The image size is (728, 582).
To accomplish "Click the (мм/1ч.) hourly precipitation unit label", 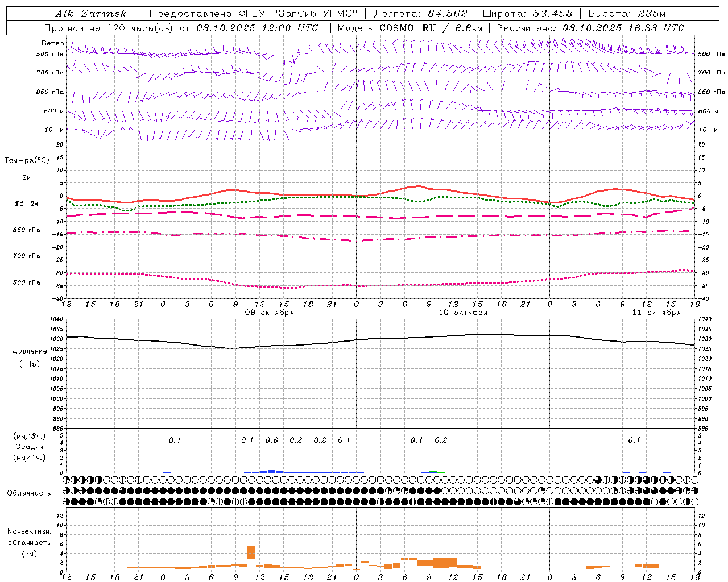I will click(x=30, y=458).
